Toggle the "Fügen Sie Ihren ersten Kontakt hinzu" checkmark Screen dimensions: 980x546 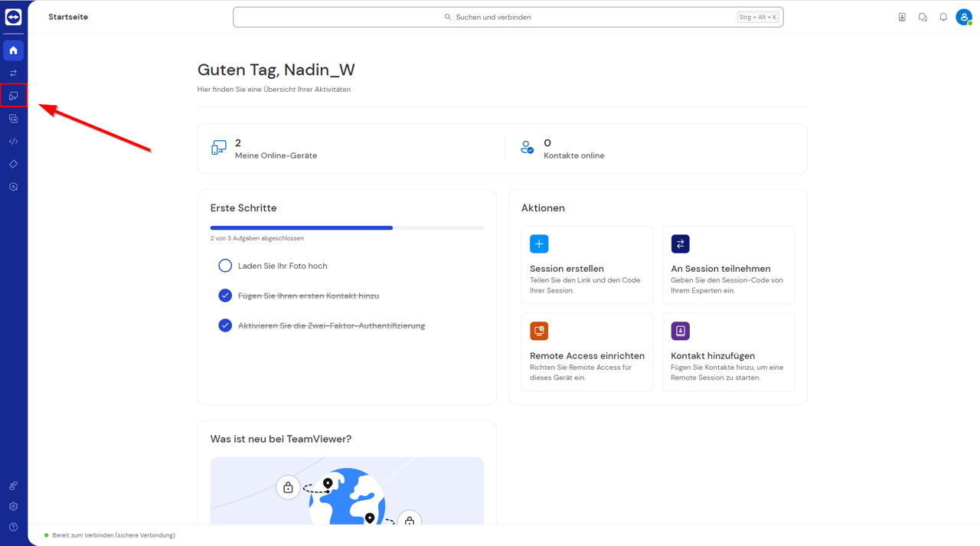[225, 296]
